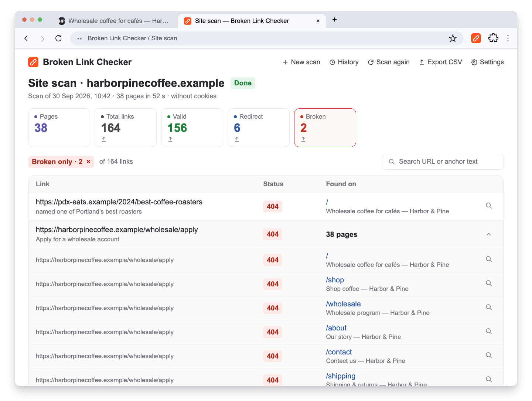Reload the current page

[58, 38]
